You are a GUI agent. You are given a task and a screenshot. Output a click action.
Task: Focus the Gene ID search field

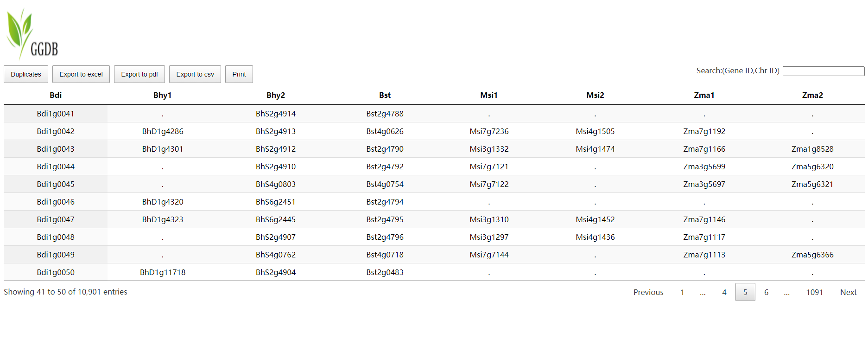[823, 71]
